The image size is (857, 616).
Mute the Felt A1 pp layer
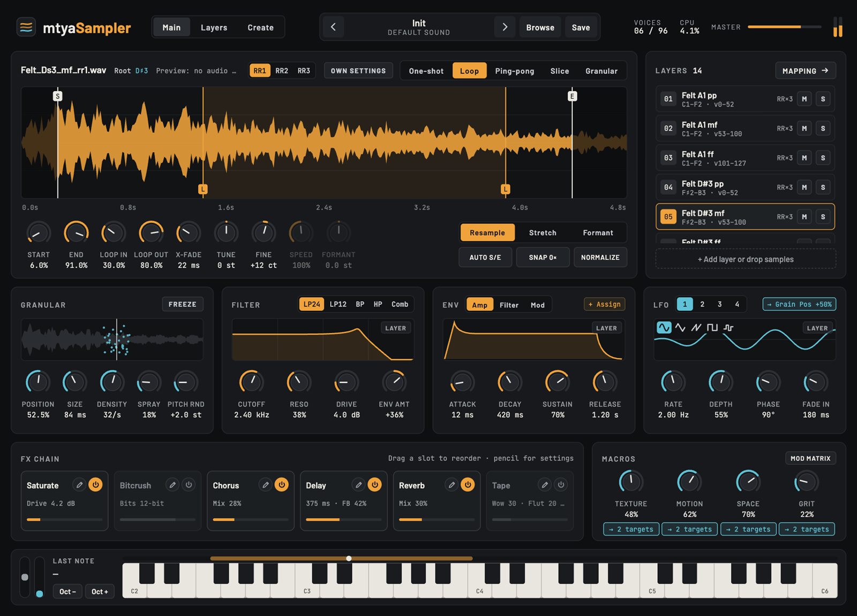tap(804, 99)
